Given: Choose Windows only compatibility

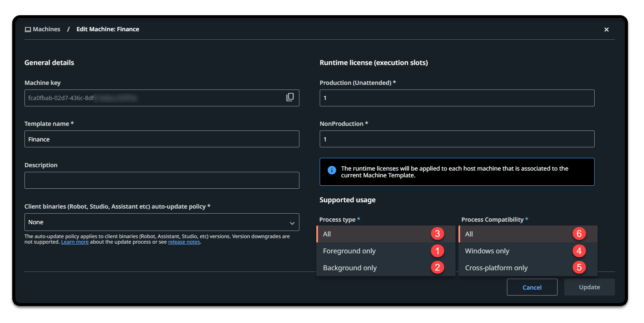Looking at the screenshot, I should 528,251.
